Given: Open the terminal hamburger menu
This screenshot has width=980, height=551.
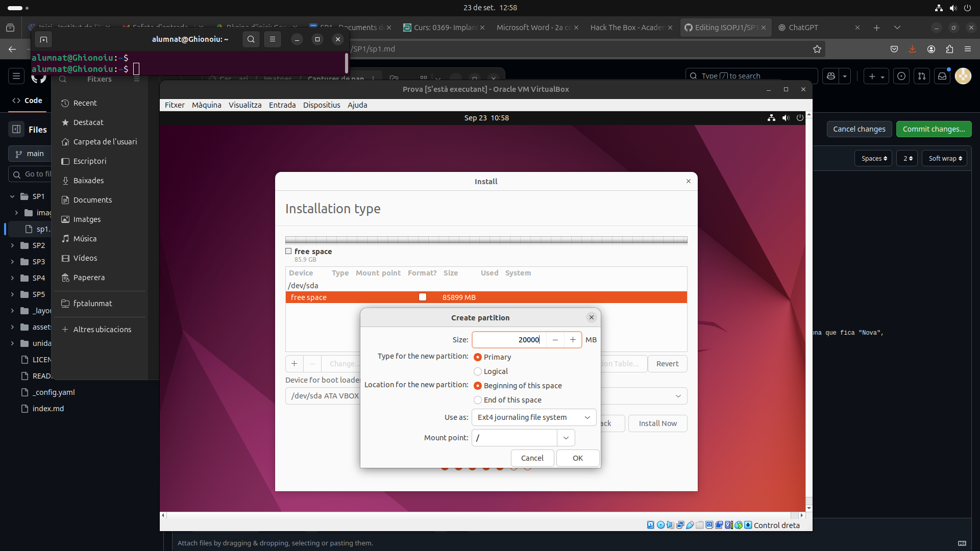Looking at the screenshot, I should coord(273,39).
